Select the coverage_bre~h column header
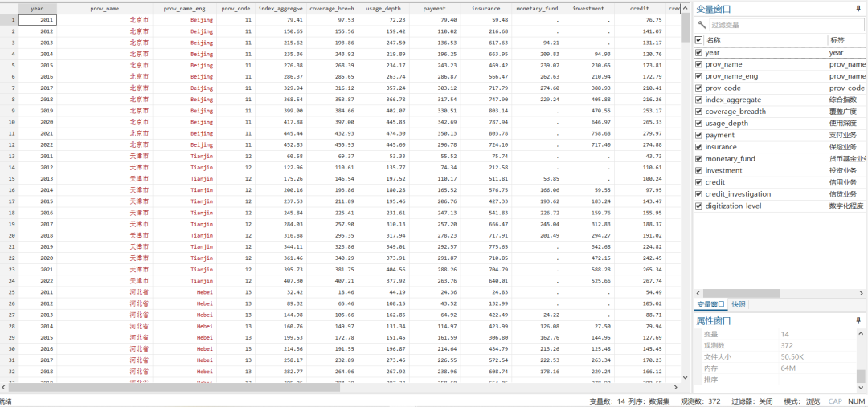This screenshot has height=407, width=868. click(332, 9)
